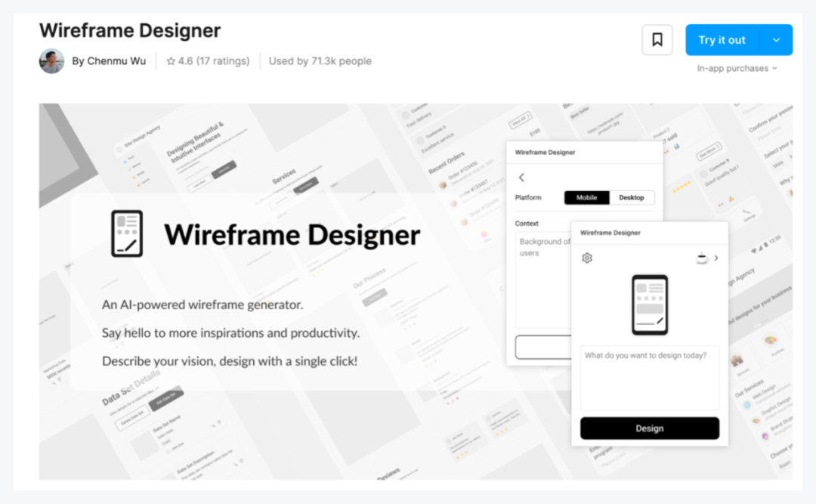This screenshot has height=504, width=816.
Task: Select the Mobile platform option
Action: pos(586,197)
